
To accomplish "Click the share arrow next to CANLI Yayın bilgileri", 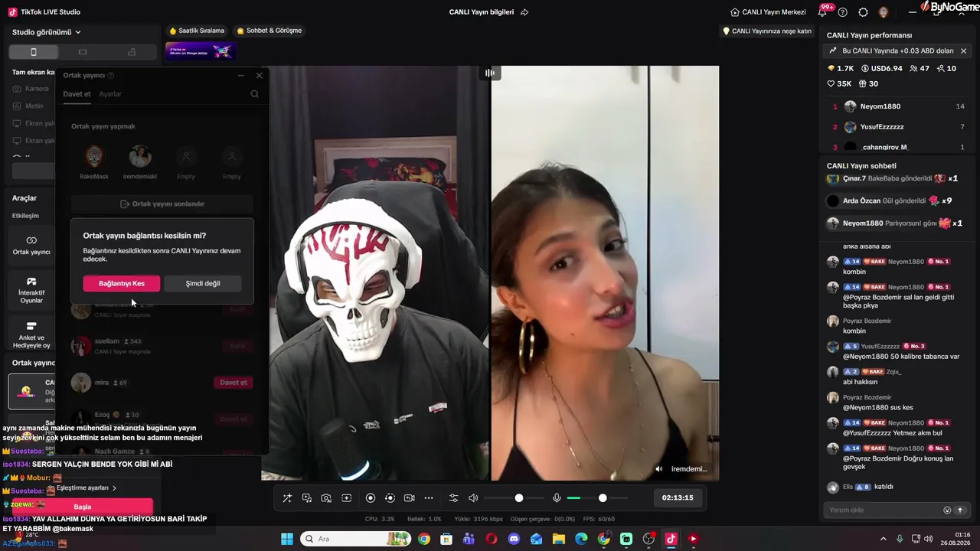I will [524, 12].
